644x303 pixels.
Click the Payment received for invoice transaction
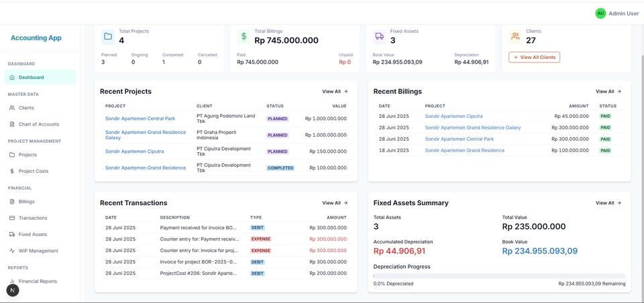199,227
